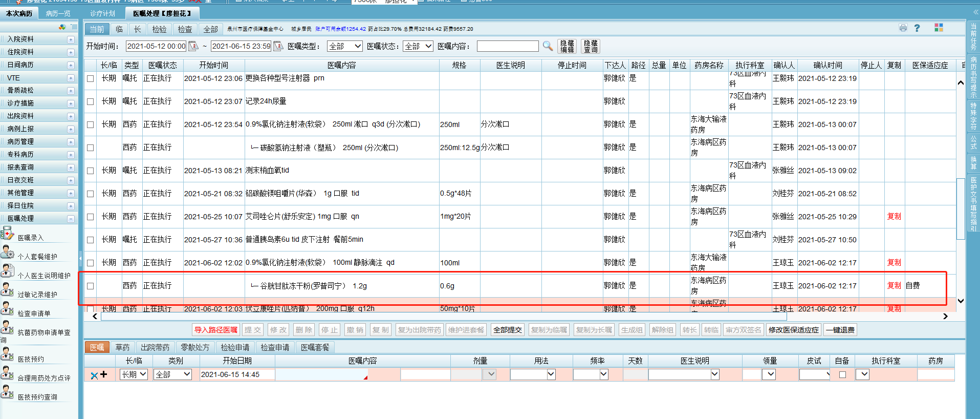Check the 碳酸氢钠注射液 row
This screenshot has width=980, height=419.
tap(91, 148)
